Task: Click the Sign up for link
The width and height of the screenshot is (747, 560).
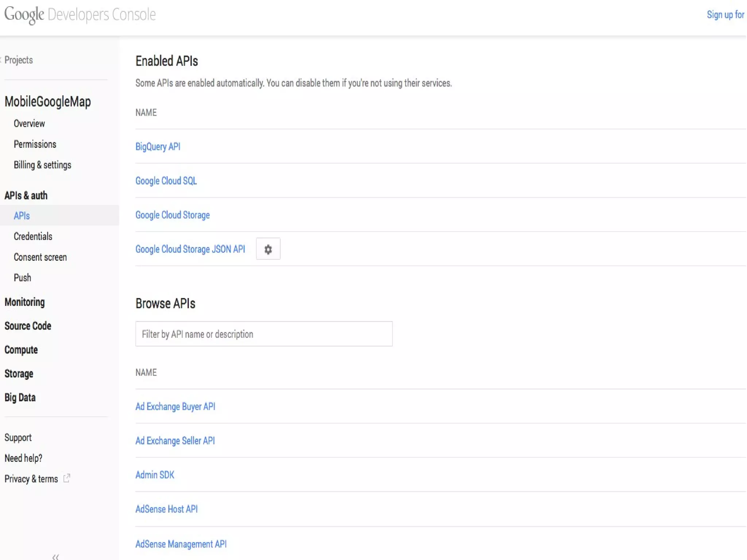Action: pyautogui.click(x=725, y=15)
